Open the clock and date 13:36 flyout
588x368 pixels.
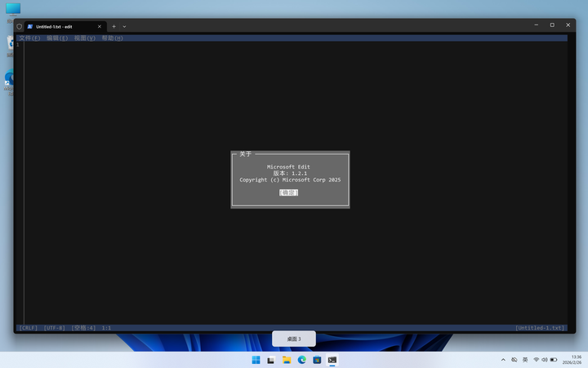click(x=572, y=360)
